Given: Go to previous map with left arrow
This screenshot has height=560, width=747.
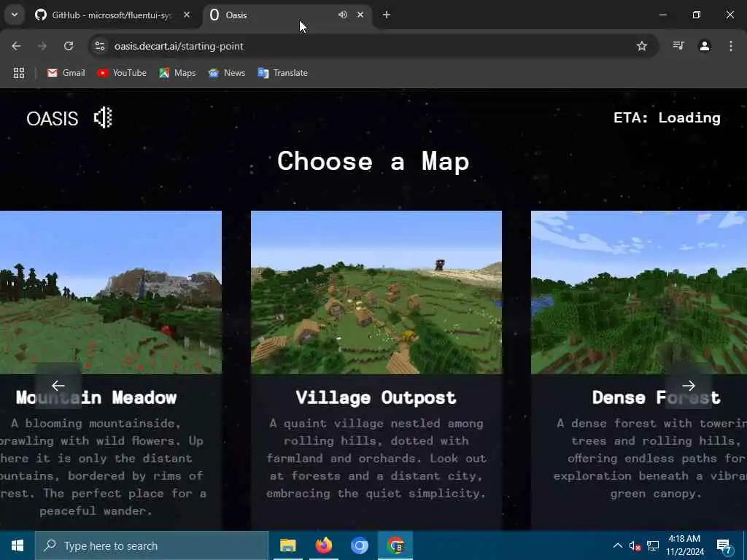Looking at the screenshot, I should point(58,385).
